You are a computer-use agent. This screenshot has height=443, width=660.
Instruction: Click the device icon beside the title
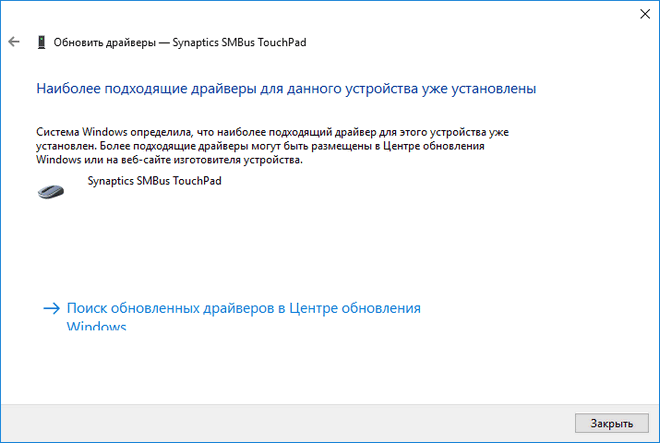pos(41,42)
